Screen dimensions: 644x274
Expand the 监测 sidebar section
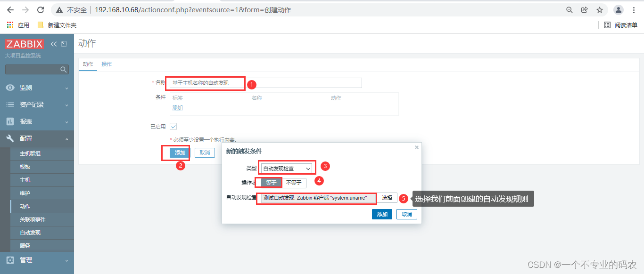point(37,88)
